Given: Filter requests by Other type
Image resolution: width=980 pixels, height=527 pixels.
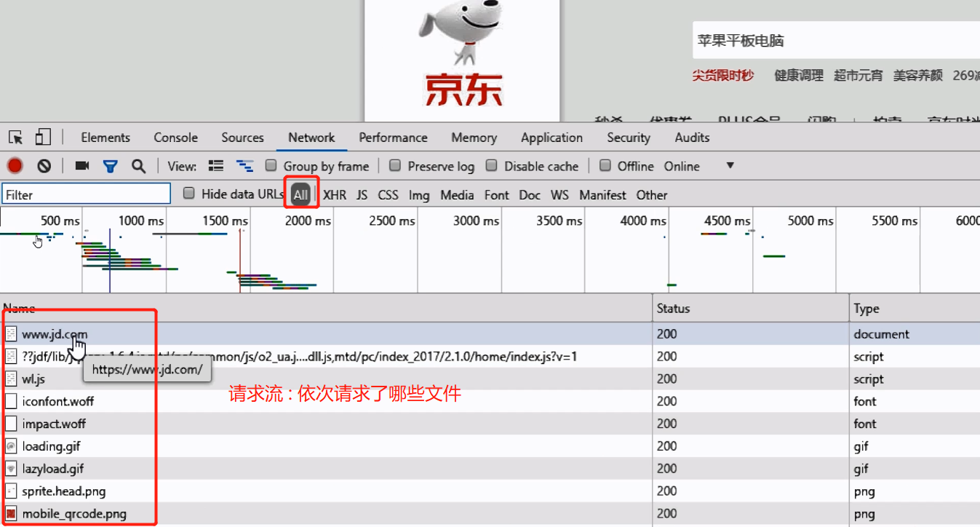Looking at the screenshot, I should [x=652, y=195].
